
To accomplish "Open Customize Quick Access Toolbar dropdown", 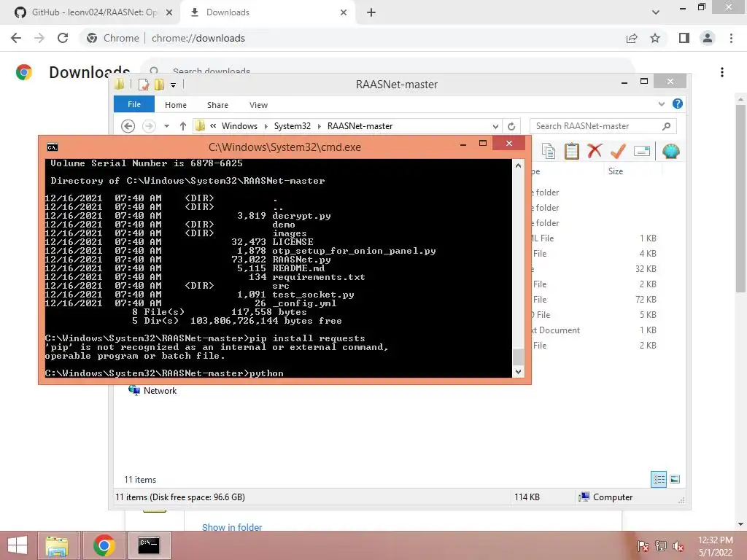I will tap(174, 85).
